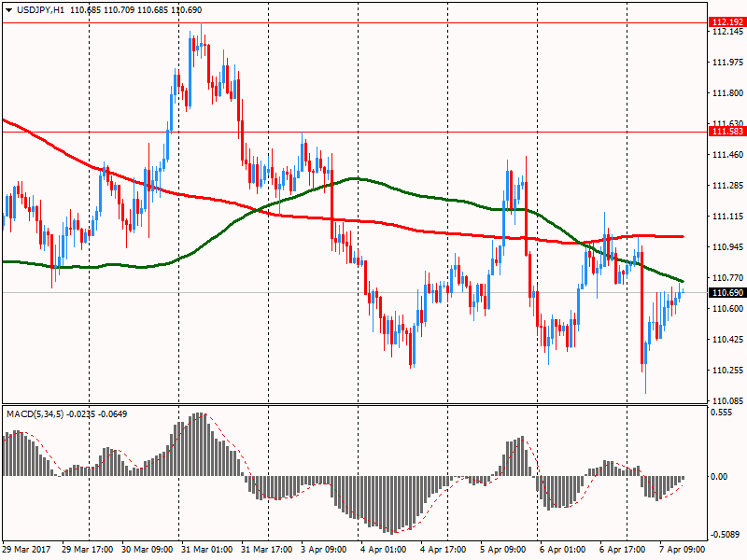This screenshot has width=747, height=560.
Task: Click the 31 Mar 17:00 time label
Action: coord(267,550)
